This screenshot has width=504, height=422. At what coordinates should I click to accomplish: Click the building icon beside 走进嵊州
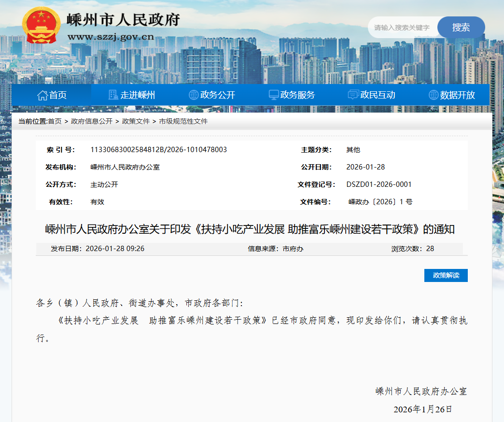[x=113, y=95]
